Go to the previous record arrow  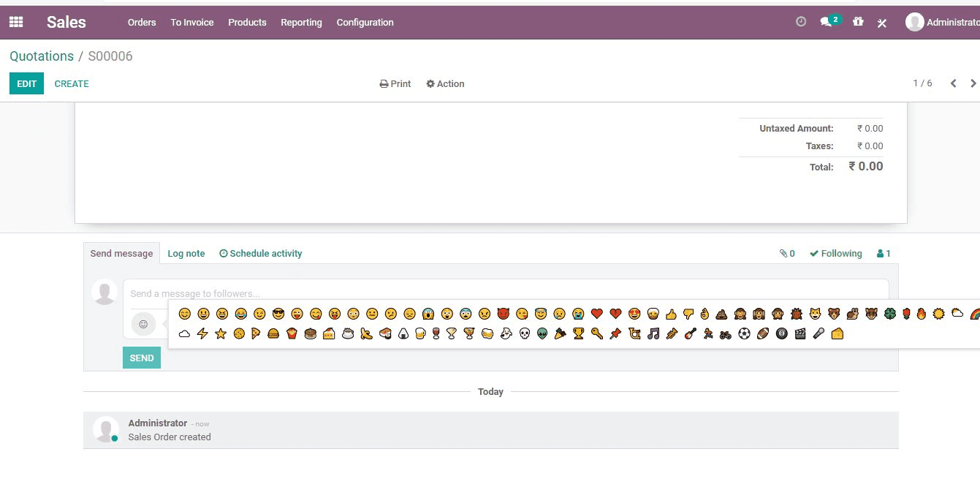point(953,83)
